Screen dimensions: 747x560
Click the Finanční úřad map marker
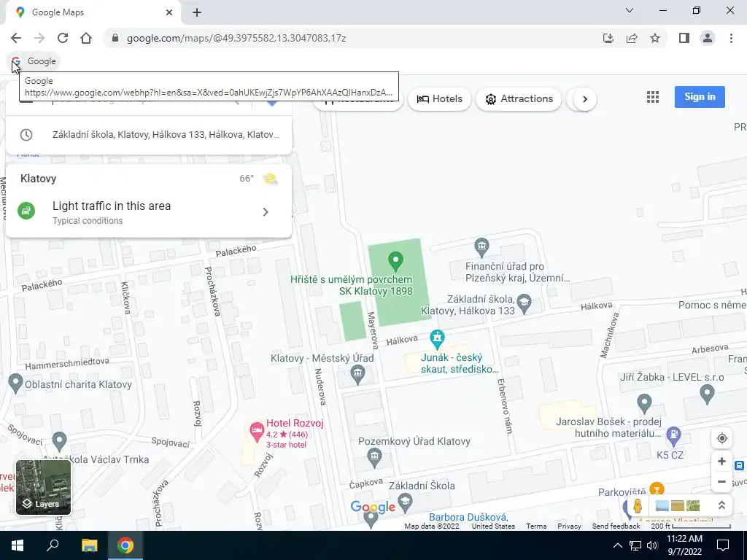pos(481,247)
